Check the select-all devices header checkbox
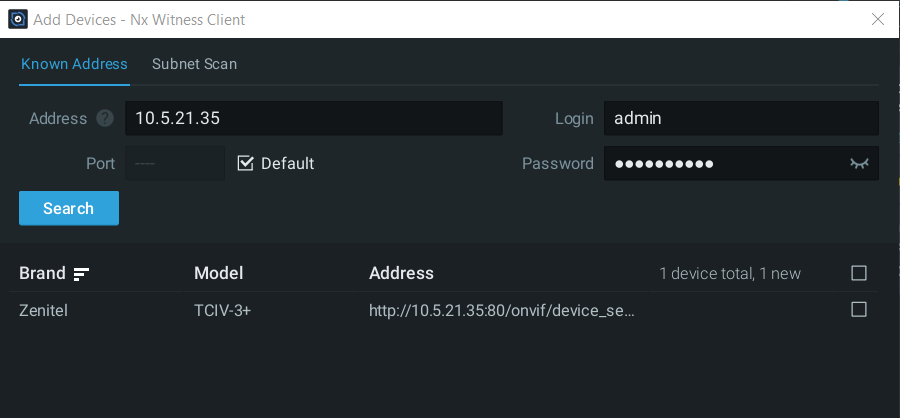Image resolution: width=900 pixels, height=418 pixels. (858, 273)
